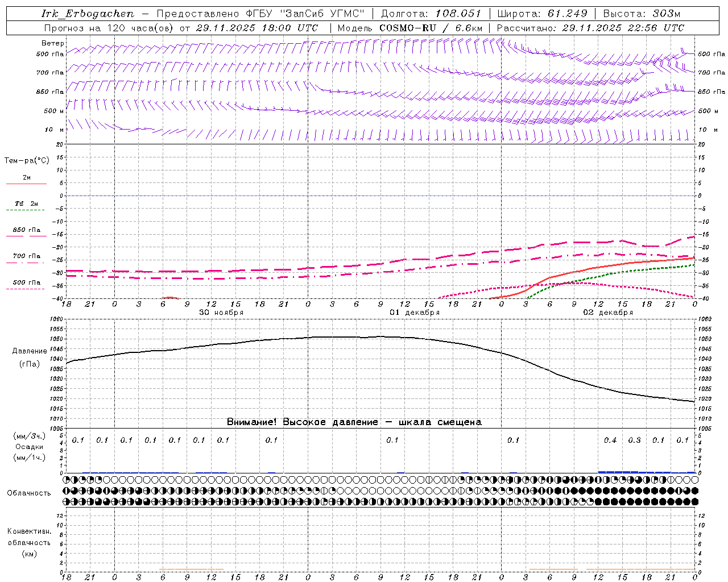Click the 30 ноября date label
The width and height of the screenshot is (728, 582).
tap(221, 313)
